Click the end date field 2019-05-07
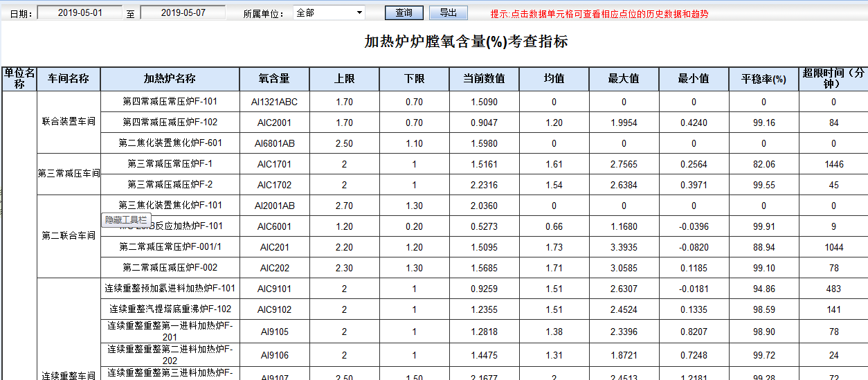Viewport: 868px width, 380px height. pyautogui.click(x=182, y=13)
